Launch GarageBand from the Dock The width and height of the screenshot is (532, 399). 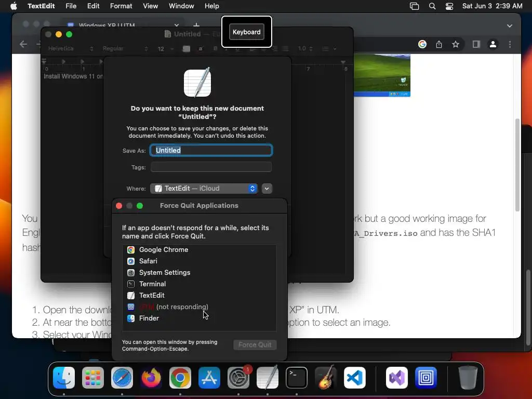tap(326, 378)
